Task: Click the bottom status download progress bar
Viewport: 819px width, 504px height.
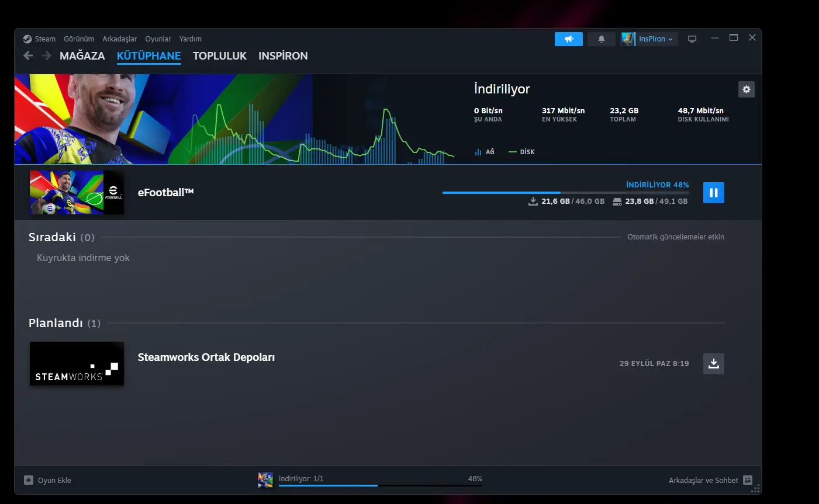Action: click(x=381, y=485)
